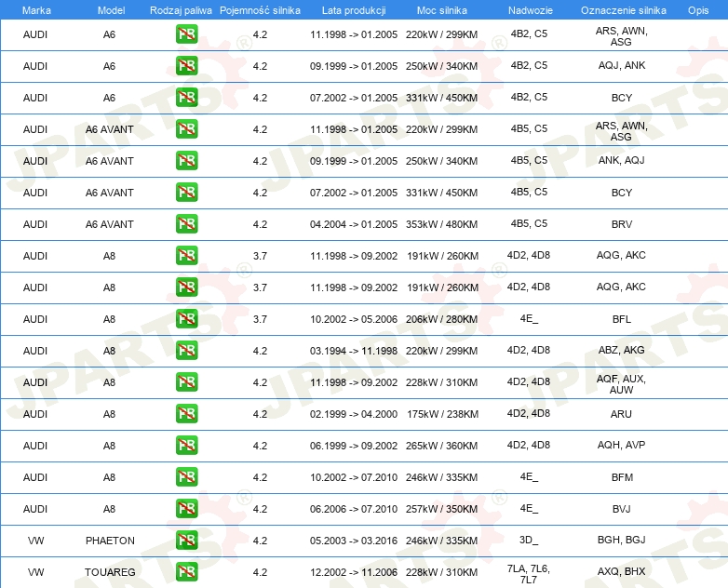Click the Moc silnika column header
This screenshot has width=728, height=588.
click(x=442, y=10)
